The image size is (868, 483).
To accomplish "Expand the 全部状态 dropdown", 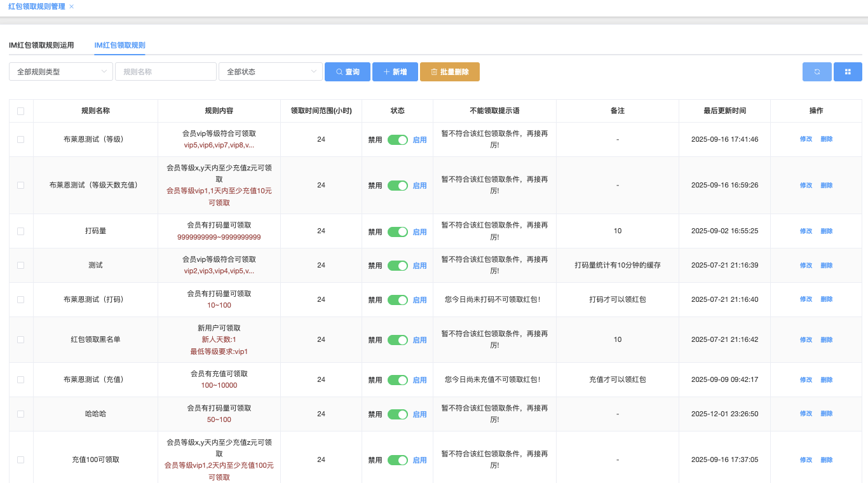I will point(271,72).
